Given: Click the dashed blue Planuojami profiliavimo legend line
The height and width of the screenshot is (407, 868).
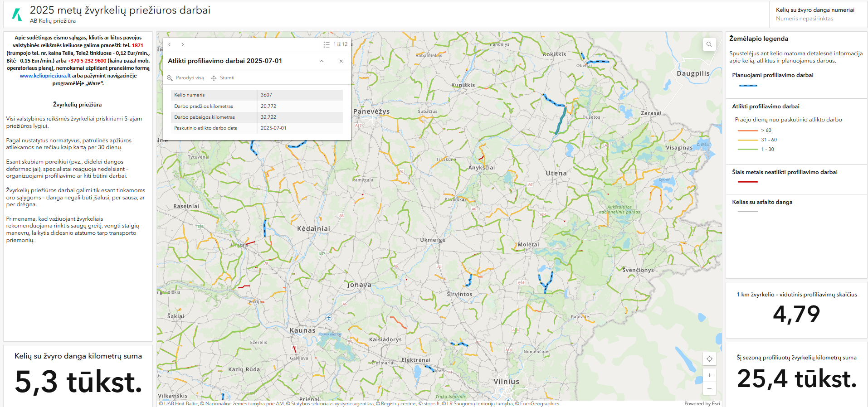Looking at the screenshot, I should coord(748,85).
